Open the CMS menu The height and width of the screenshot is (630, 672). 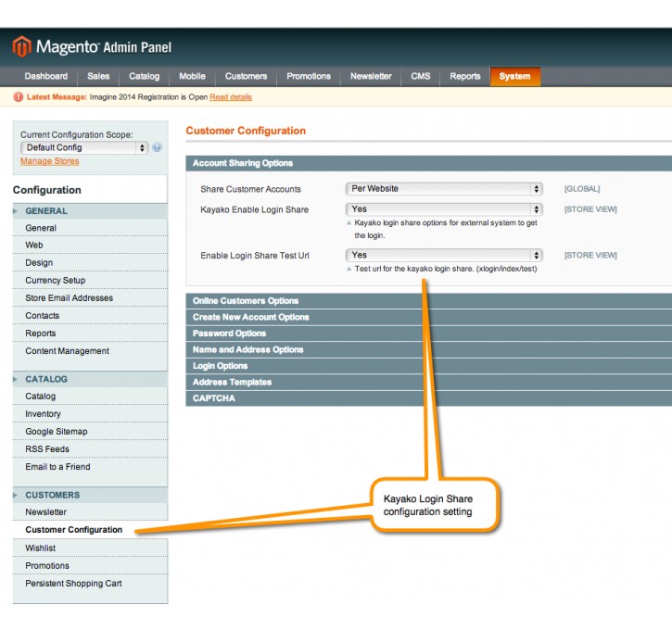[421, 76]
